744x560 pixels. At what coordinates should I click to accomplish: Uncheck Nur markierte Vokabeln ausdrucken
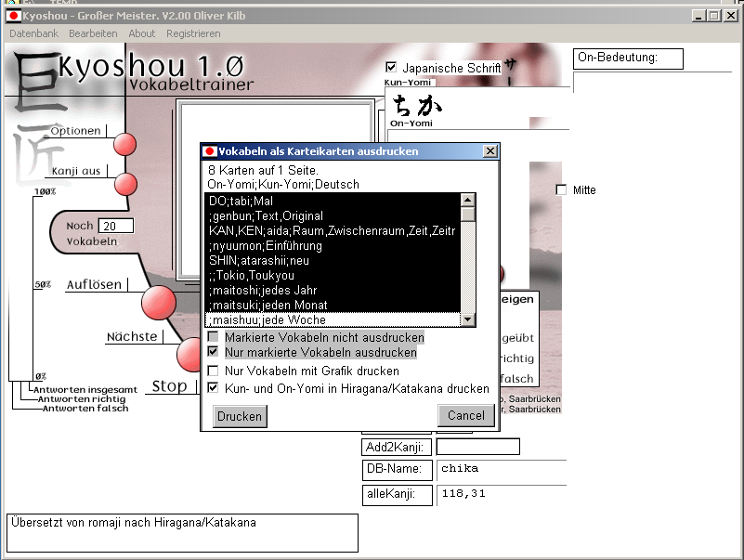[x=215, y=353]
